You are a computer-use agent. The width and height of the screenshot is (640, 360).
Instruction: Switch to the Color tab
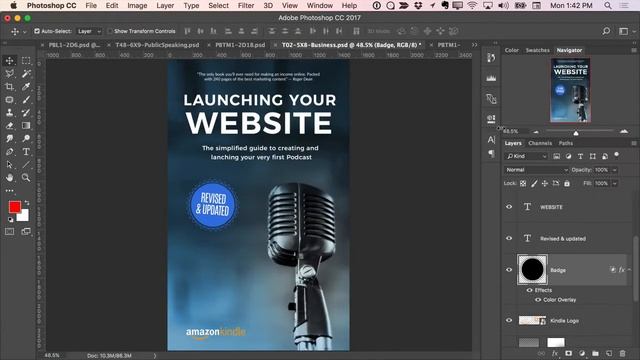pos(511,50)
